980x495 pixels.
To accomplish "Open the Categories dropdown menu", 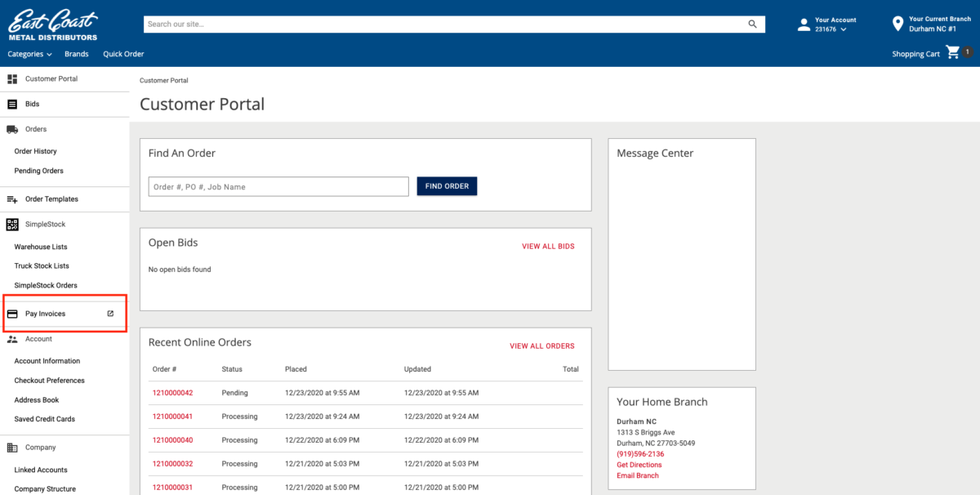I will pyautogui.click(x=29, y=54).
